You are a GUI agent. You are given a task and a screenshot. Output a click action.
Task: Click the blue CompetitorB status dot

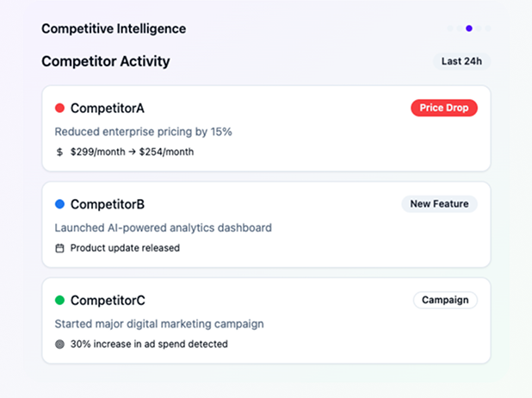point(59,204)
